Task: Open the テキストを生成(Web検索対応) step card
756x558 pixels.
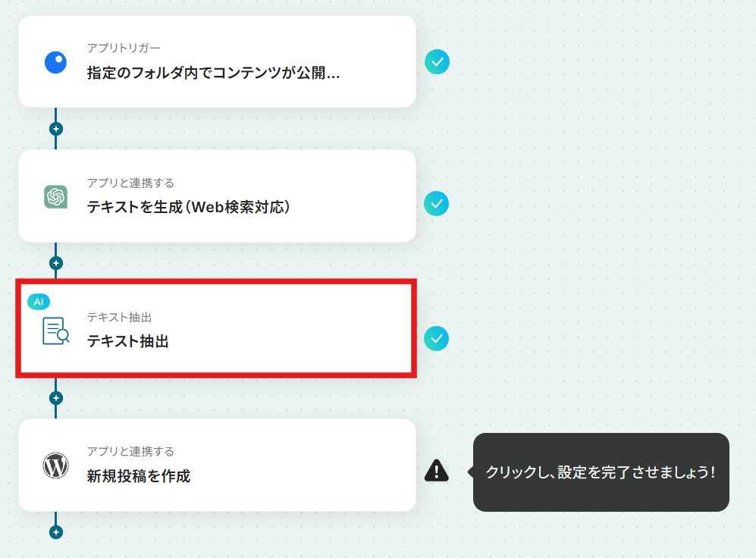Action: pyautogui.click(x=217, y=196)
